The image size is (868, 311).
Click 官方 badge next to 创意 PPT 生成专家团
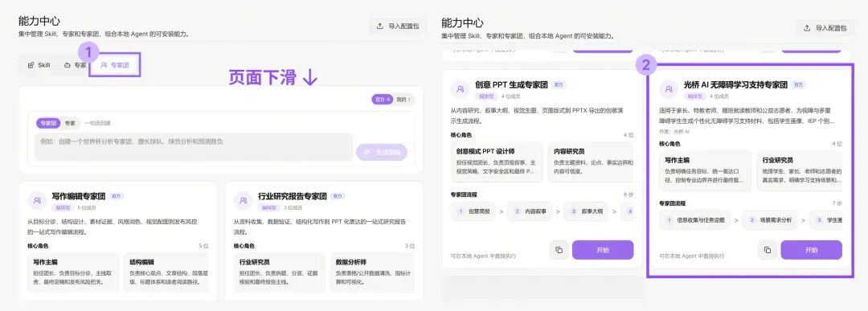click(559, 85)
